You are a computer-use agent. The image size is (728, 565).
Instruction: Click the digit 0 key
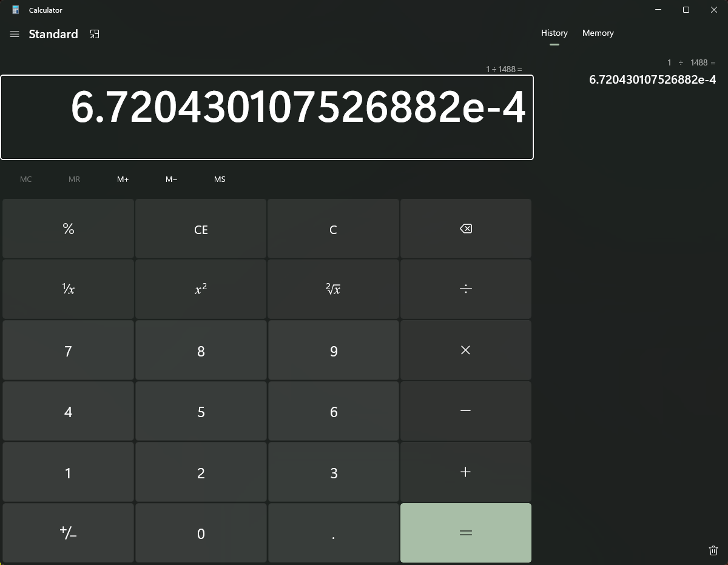(x=201, y=533)
